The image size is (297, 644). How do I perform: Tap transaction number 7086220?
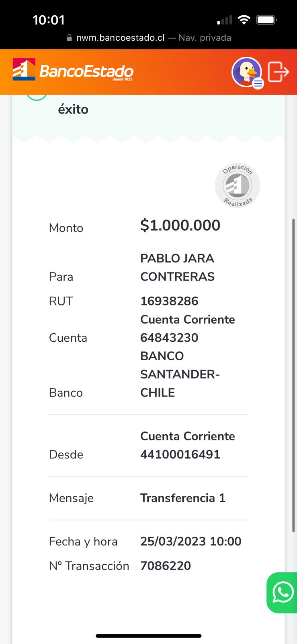pyautogui.click(x=166, y=566)
